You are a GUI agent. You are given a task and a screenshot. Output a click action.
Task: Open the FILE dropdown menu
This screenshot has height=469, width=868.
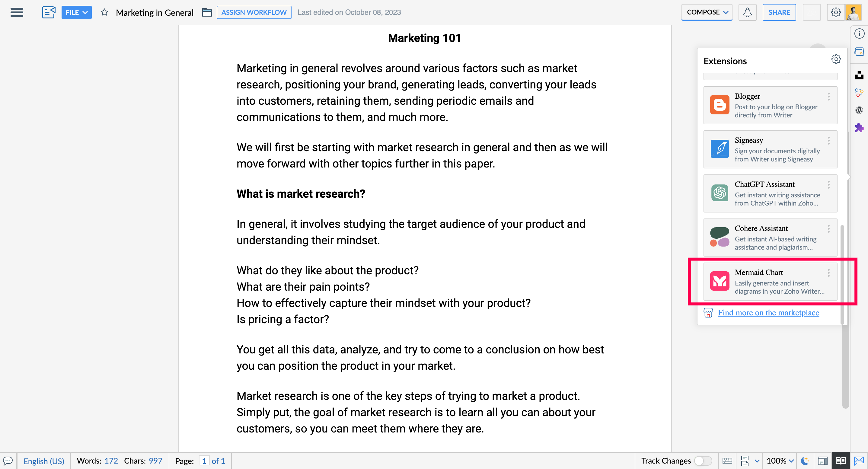pyautogui.click(x=76, y=12)
